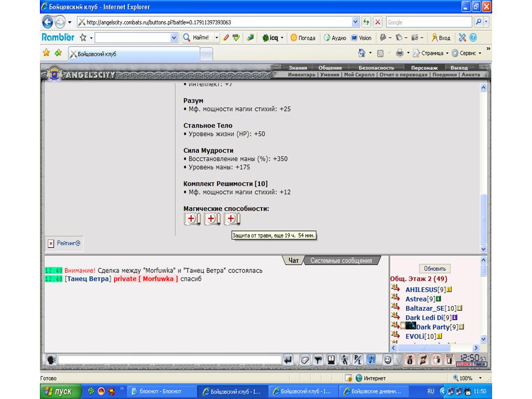Screen dimensions: 532x399
Task: Switch to CLOCK mode
Action: [464, 365]
